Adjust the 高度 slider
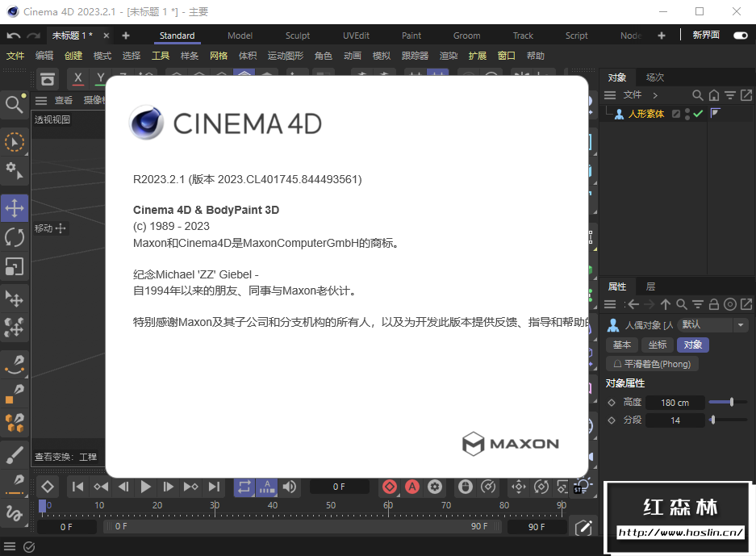The image size is (756, 556). pos(731,402)
